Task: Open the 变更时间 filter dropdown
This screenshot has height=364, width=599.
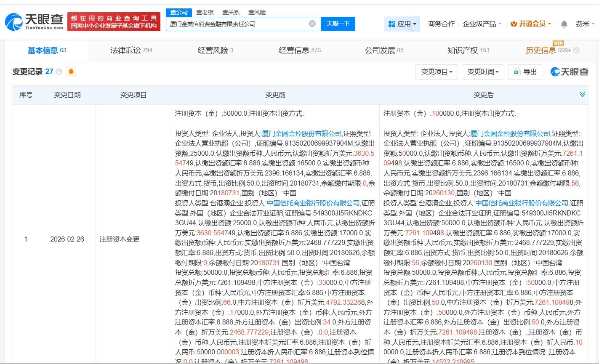Action: pyautogui.click(x=482, y=72)
